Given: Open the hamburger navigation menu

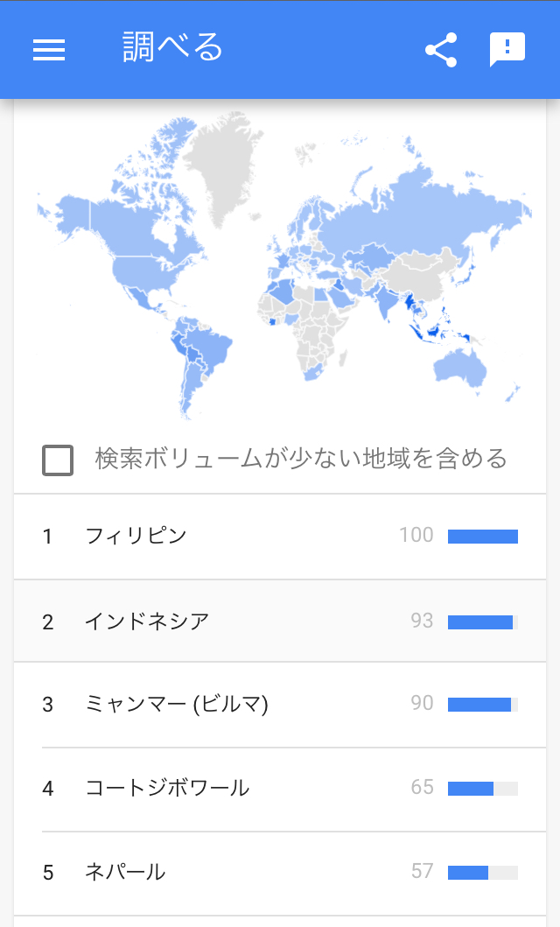Looking at the screenshot, I should (x=49, y=50).
